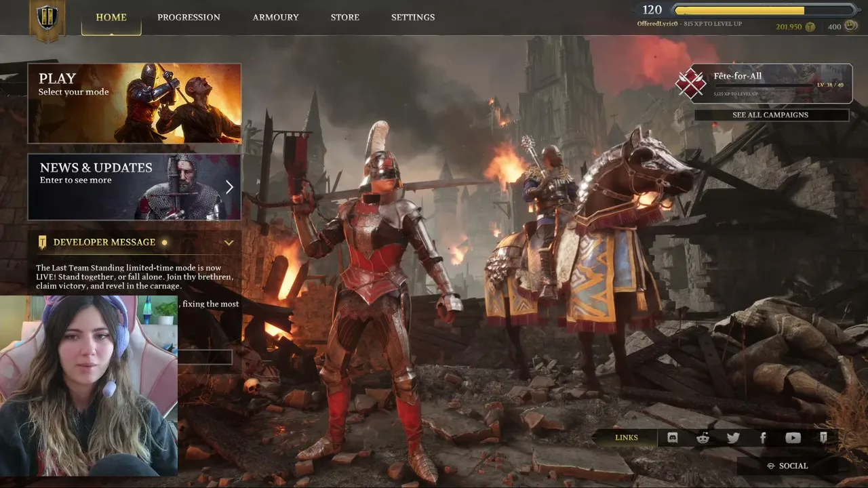Click the player level number 120

652,9
